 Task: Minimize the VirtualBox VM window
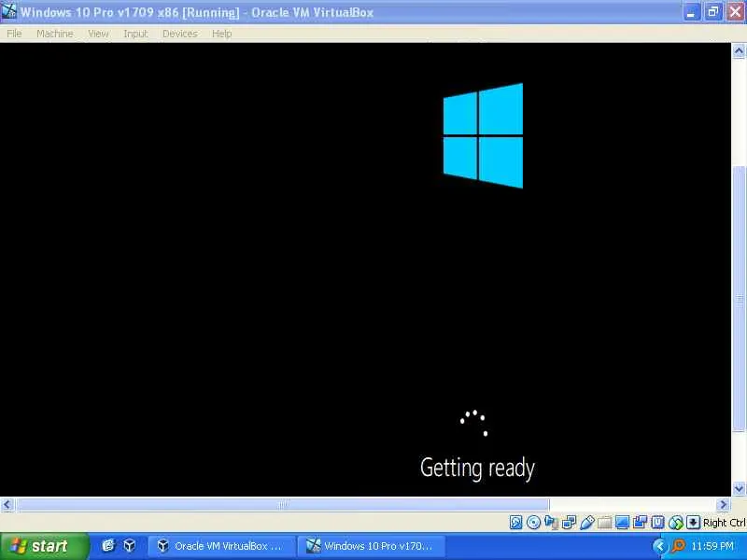(x=691, y=12)
